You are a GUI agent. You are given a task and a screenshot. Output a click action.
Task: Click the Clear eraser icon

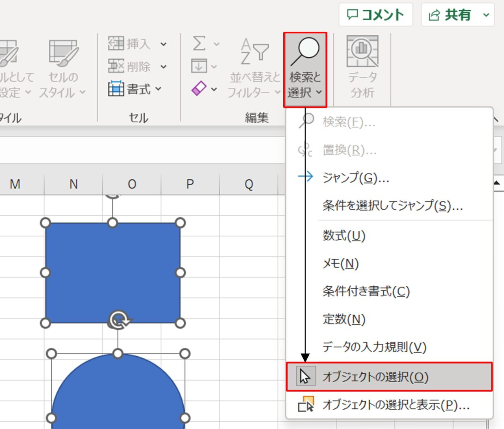(199, 89)
